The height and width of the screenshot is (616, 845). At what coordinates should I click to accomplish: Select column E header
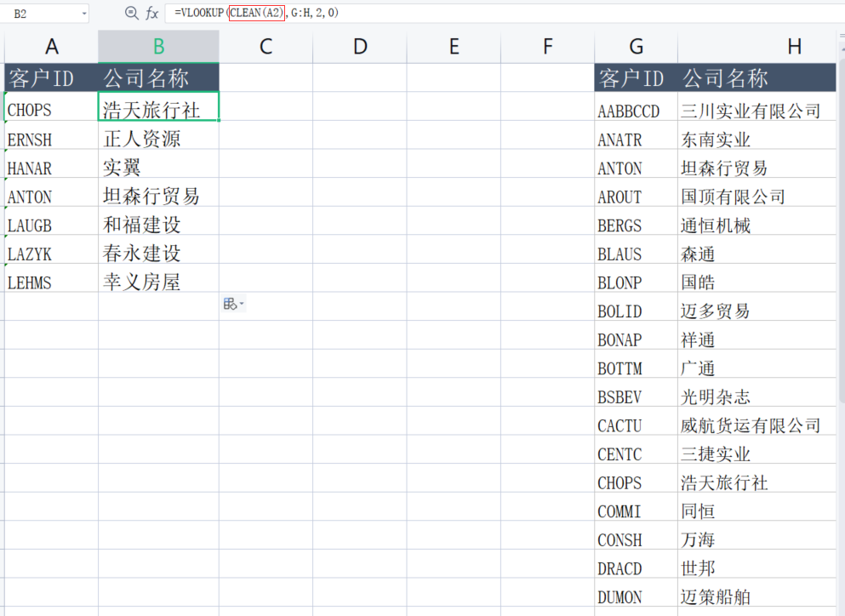454,47
